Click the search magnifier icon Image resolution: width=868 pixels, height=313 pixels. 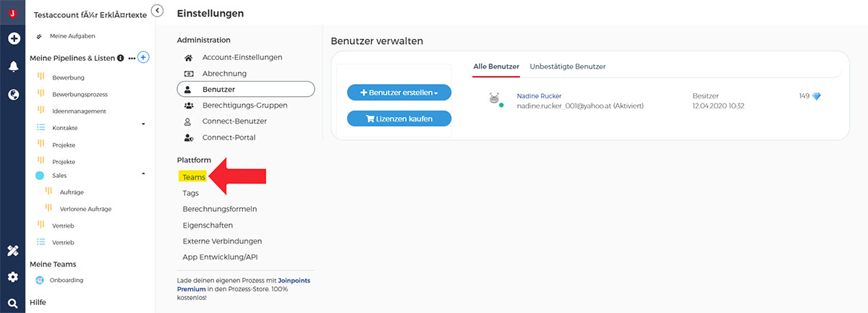point(13,304)
